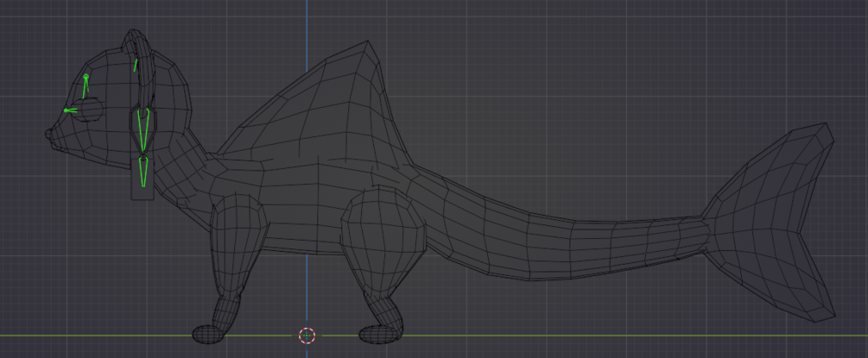Select the hind foot mesh
Screen dimensions: 868x358
[x=380, y=334]
